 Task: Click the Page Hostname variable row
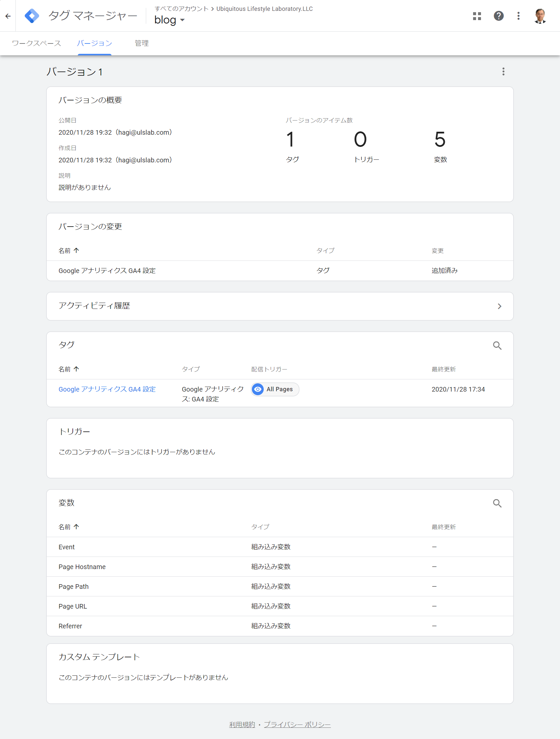280,567
